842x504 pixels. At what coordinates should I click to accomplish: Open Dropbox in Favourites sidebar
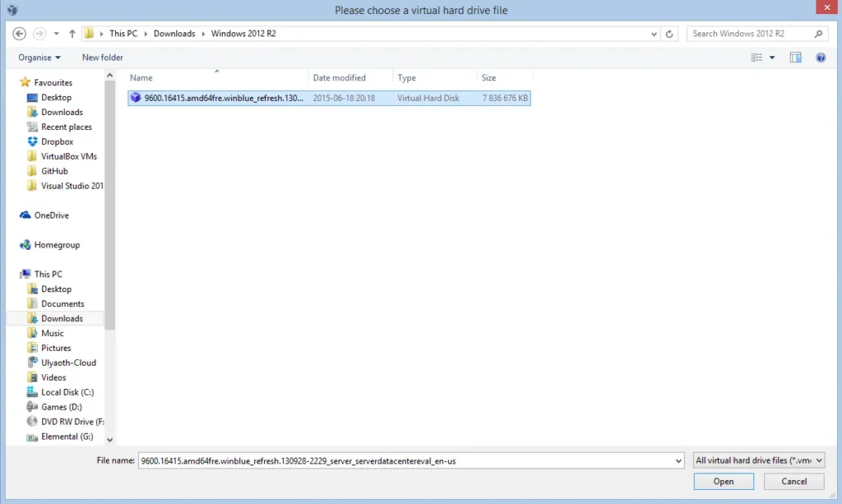click(57, 141)
